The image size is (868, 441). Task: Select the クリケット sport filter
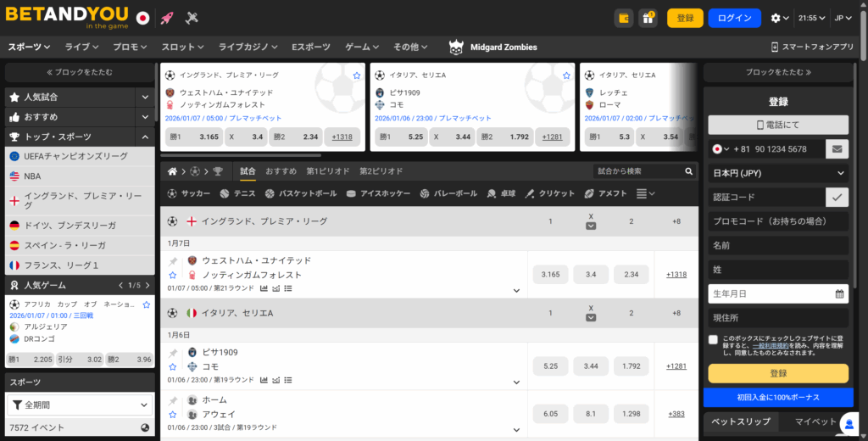pyautogui.click(x=549, y=193)
